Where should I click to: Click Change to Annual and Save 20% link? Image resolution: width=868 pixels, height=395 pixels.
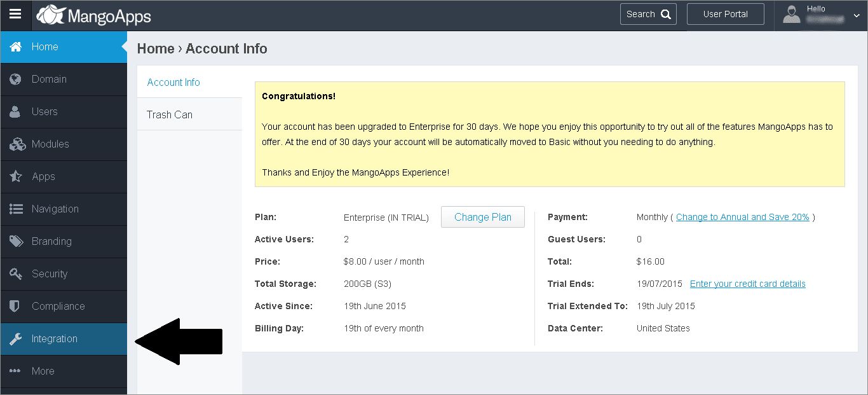(x=742, y=217)
